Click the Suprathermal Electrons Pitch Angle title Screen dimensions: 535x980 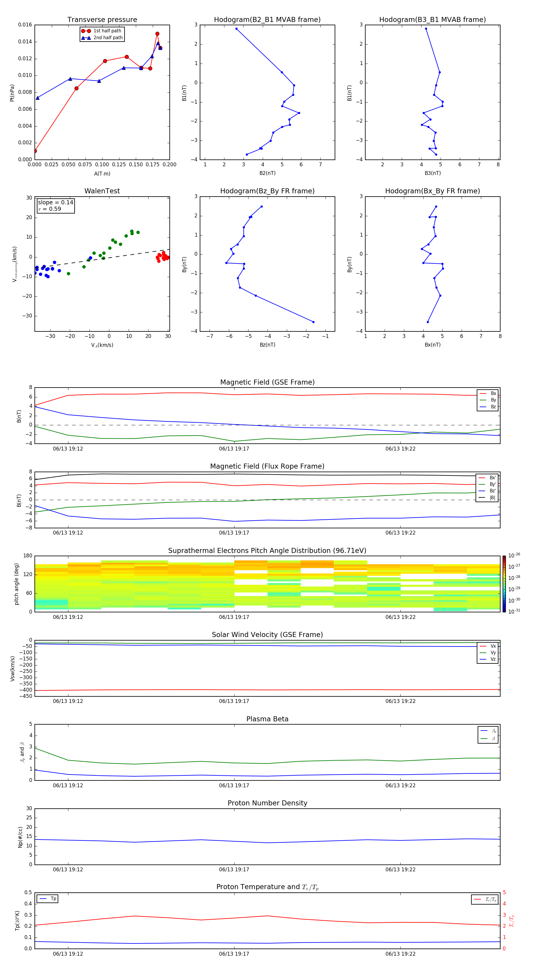267,551
